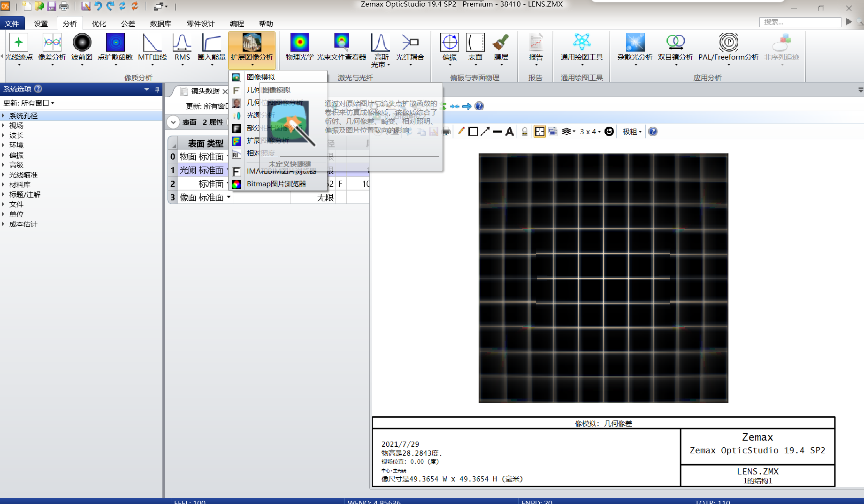This screenshot has width=864, height=504.
Task: Switch to the 优化 ribbon tab
Action: (x=99, y=23)
